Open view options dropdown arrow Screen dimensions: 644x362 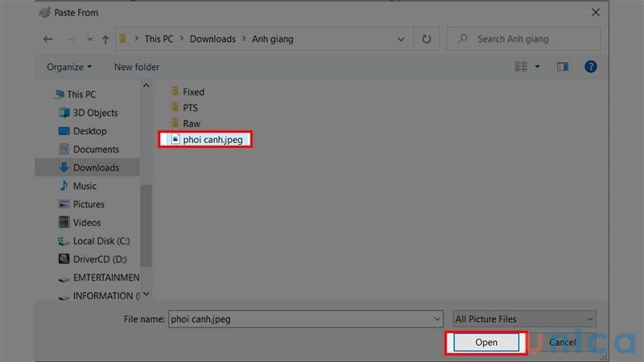537,67
